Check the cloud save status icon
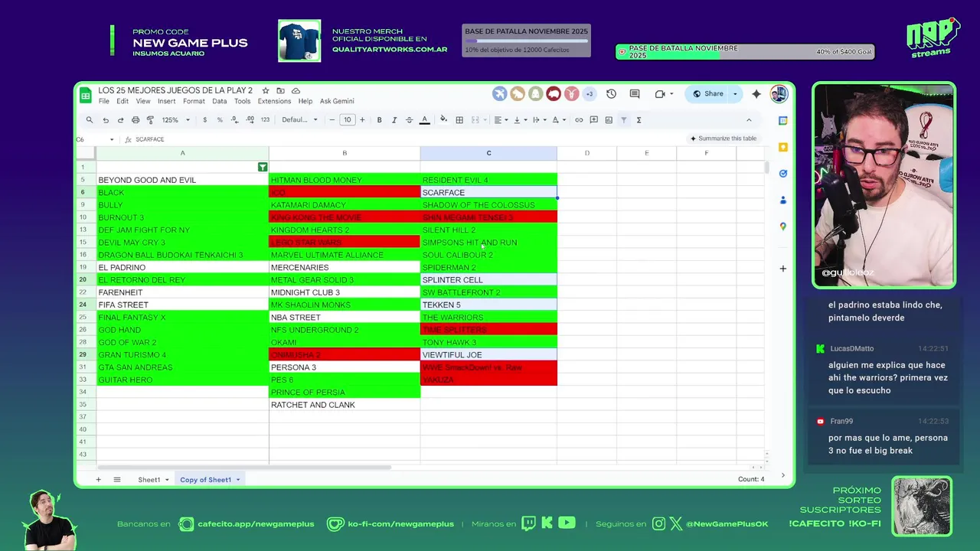The image size is (980, 551). point(296,90)
